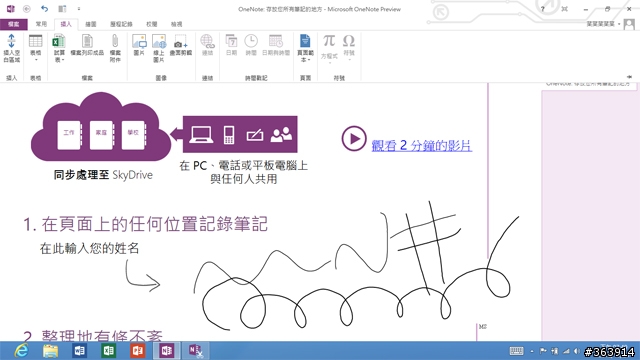The image size is (640, 360).
Task: Click the Insert Space (插入空白區域) icon
Action: [x=11, y=41]
